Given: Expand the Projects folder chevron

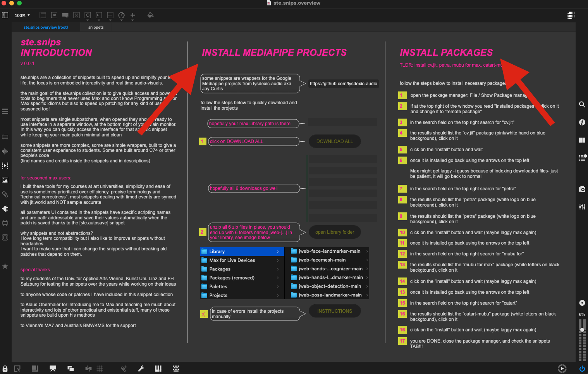Looking at the screenshot, I should click(x=278, y=295).
